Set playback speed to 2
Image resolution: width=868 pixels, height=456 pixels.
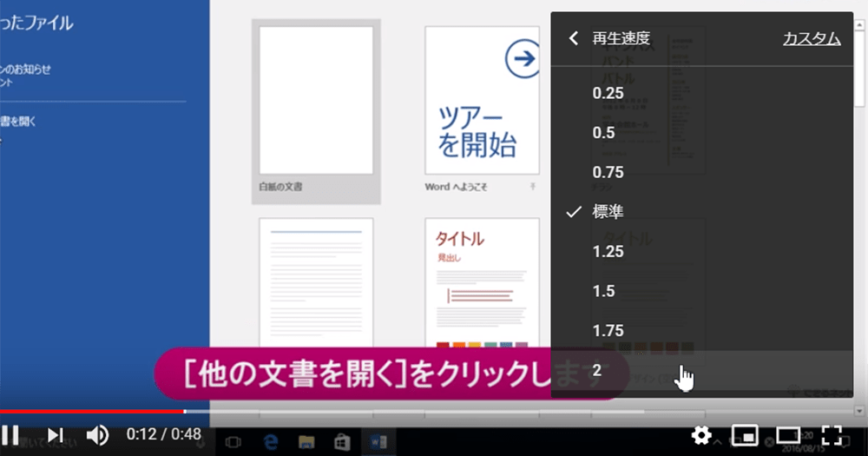[702, 370]
